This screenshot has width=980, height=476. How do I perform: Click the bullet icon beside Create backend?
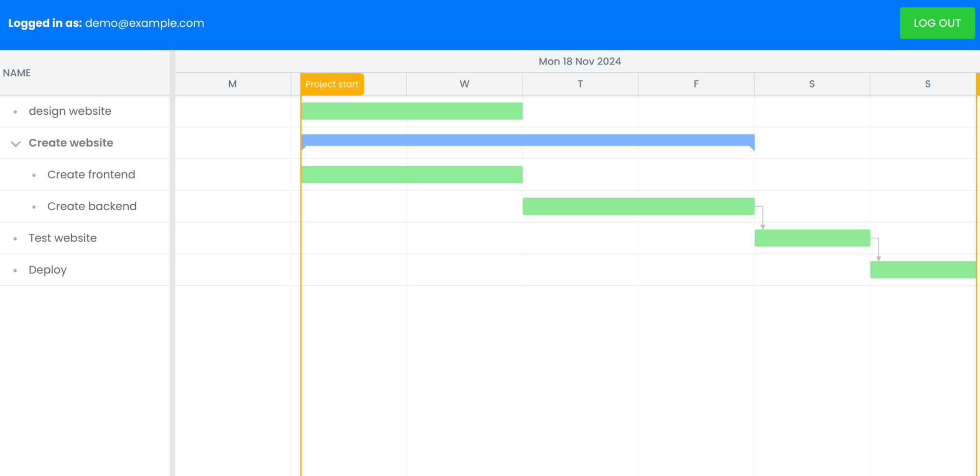coord(33,207)
